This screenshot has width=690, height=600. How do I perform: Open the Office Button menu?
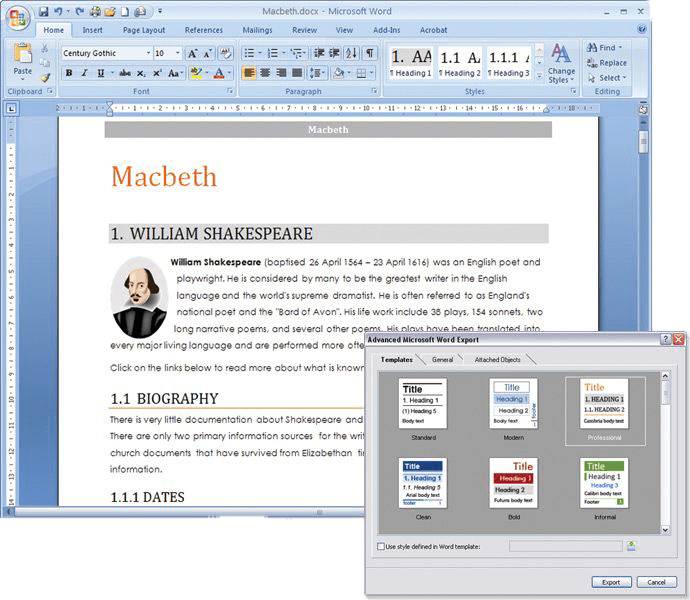pos(18,19)
